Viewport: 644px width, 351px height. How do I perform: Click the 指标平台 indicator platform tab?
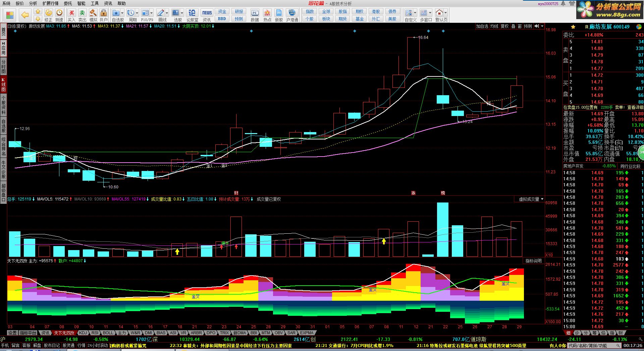[28, 333]
